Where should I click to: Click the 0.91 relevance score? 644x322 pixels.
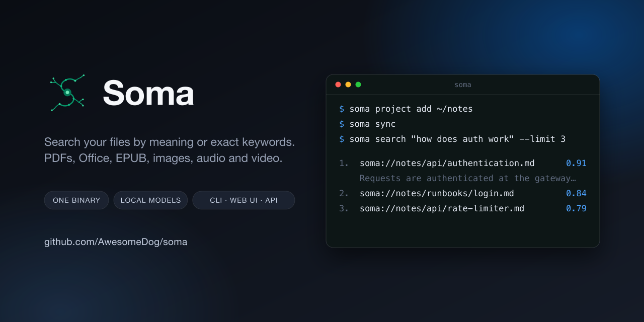576,164
